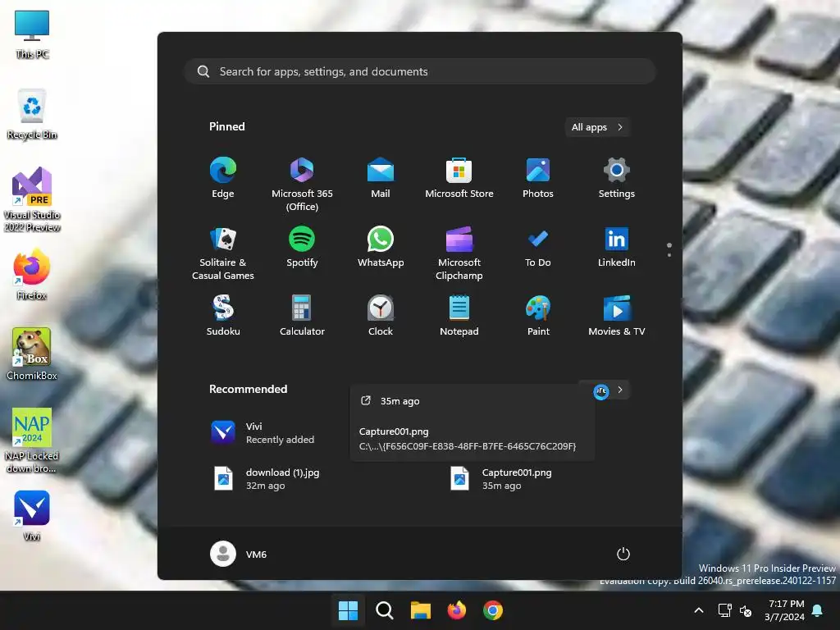Open taskbar Search
The height and width of the screenshot is (630, 840).
384,610
